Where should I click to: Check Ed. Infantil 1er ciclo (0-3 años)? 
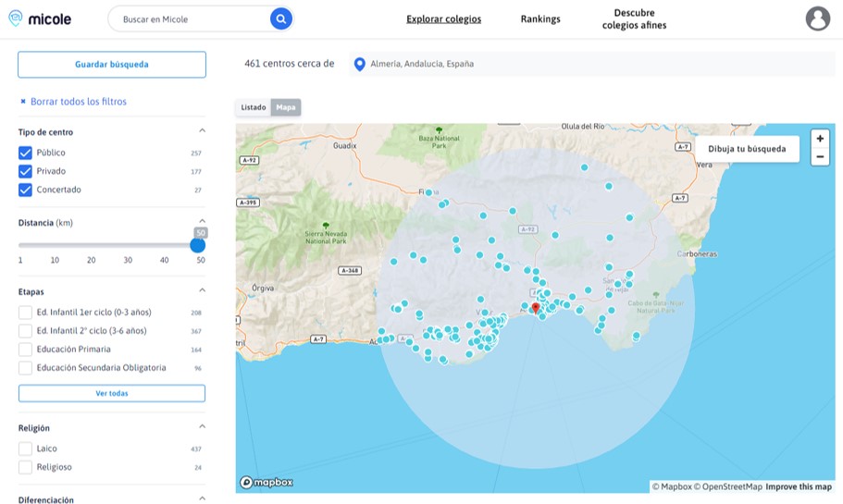(x=25, y=313)
